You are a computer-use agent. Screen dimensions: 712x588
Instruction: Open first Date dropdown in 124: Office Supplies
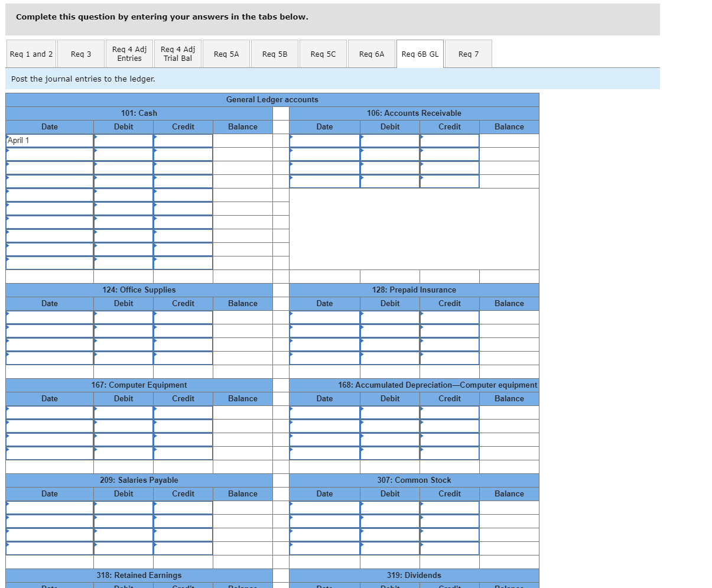(x=50, y=317)
